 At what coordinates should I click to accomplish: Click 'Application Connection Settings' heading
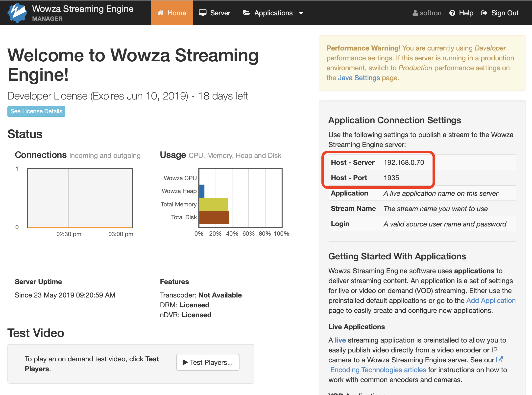(395, 120)
